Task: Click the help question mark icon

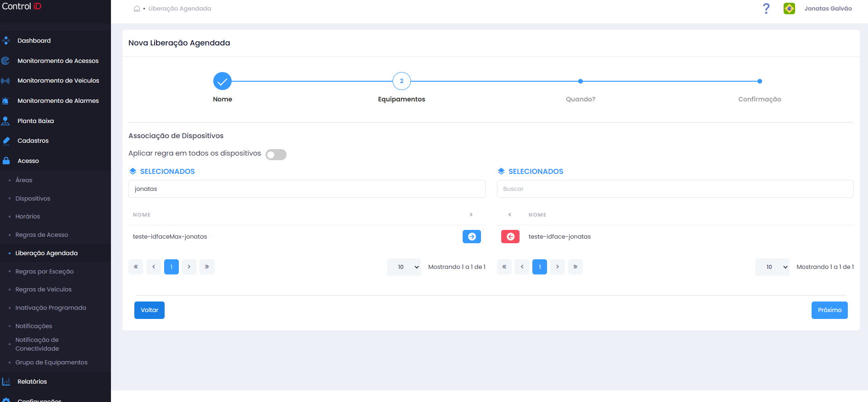Action: coord(766,8)
